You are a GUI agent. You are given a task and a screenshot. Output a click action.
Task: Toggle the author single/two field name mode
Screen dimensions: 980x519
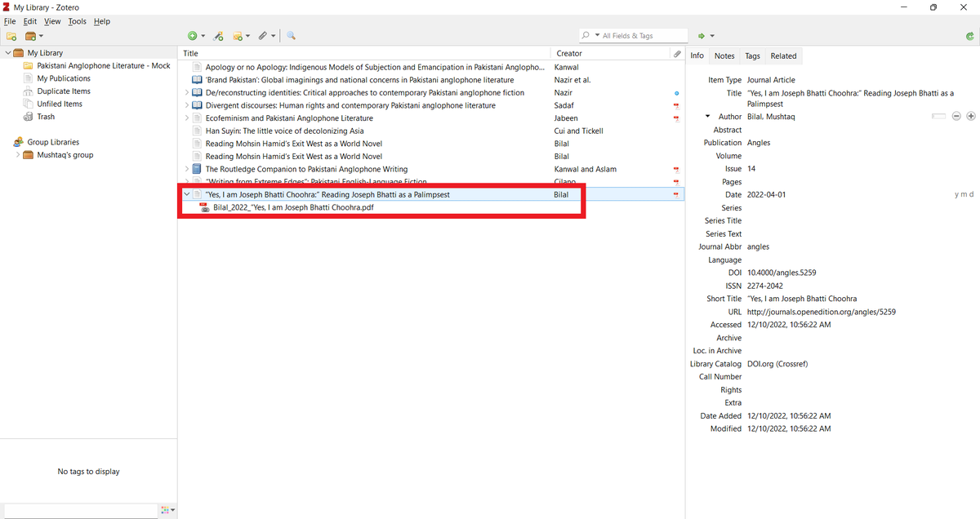pyautogui.click(x=938, y=117)
